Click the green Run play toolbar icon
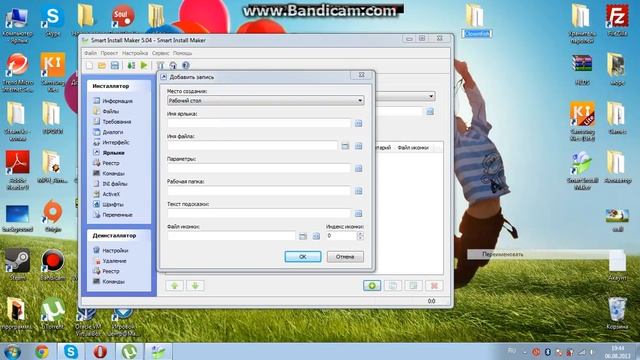 pyautogui.click(x=144, y=65)
